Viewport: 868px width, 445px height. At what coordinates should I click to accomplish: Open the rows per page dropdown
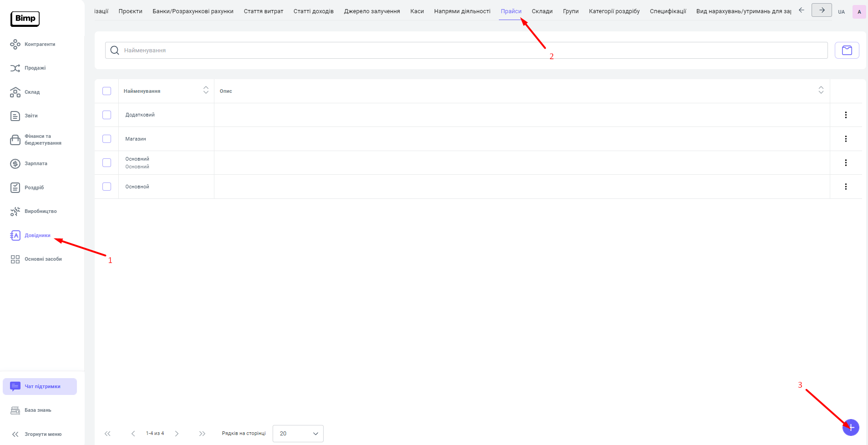point(298,434)
